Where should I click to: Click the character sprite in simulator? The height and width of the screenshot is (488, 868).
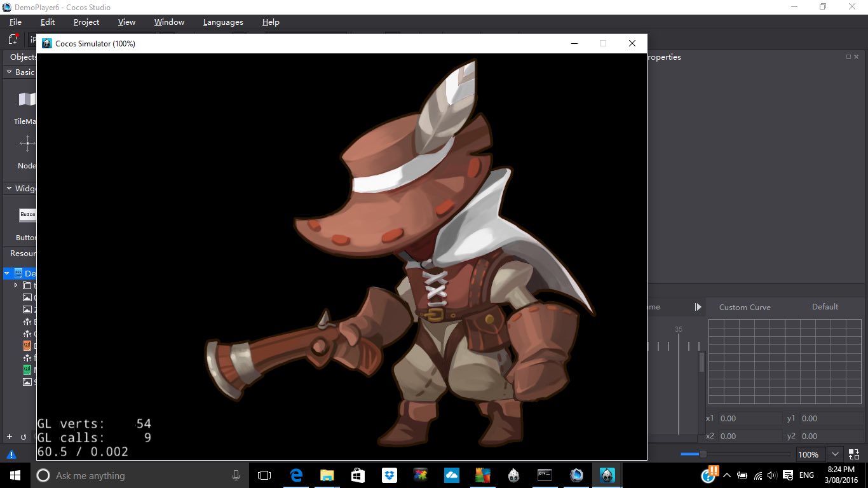click(x=400, y=254)
